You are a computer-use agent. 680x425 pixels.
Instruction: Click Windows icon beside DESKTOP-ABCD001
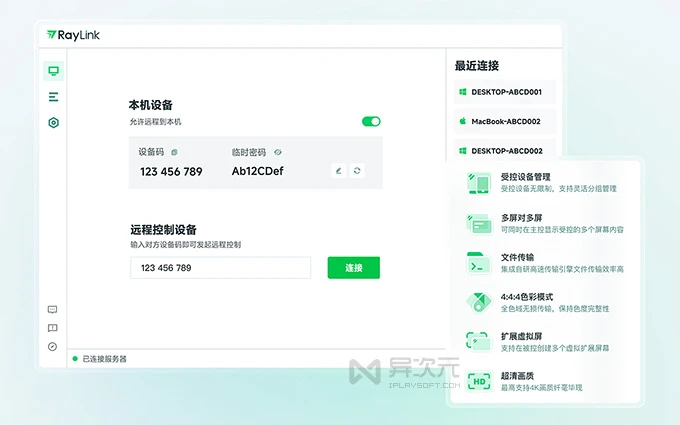[x=463, y=92]
